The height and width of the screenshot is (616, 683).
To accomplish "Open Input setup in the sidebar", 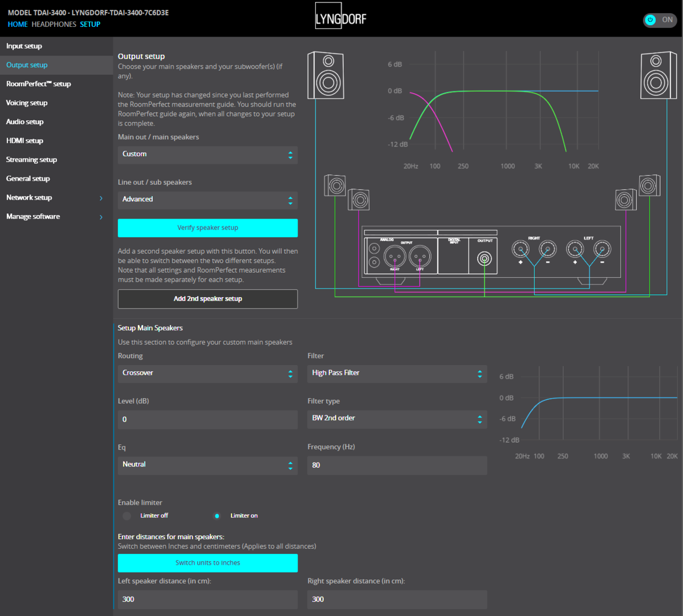I will [x=56, y=46].
